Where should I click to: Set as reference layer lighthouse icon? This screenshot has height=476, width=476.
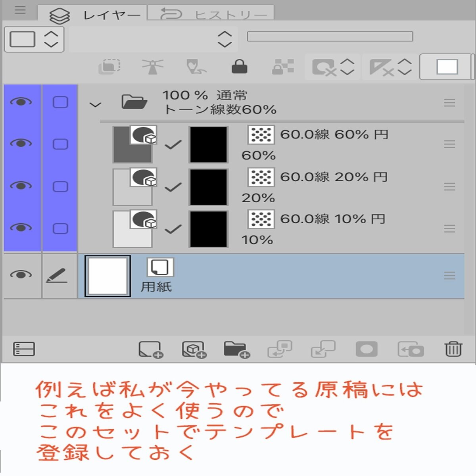(153, 66)
